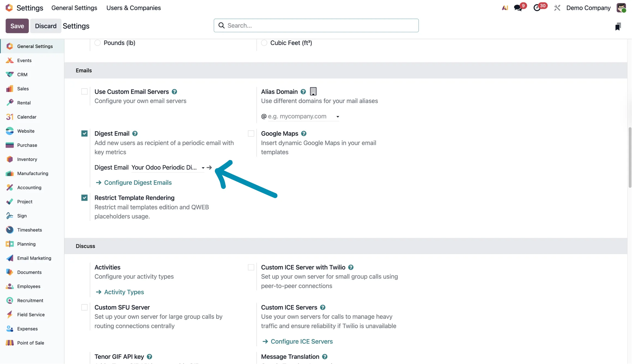632x364 pixels.
Task: Click the Alias Domain company building icon
Action: (x=313, y=91)
